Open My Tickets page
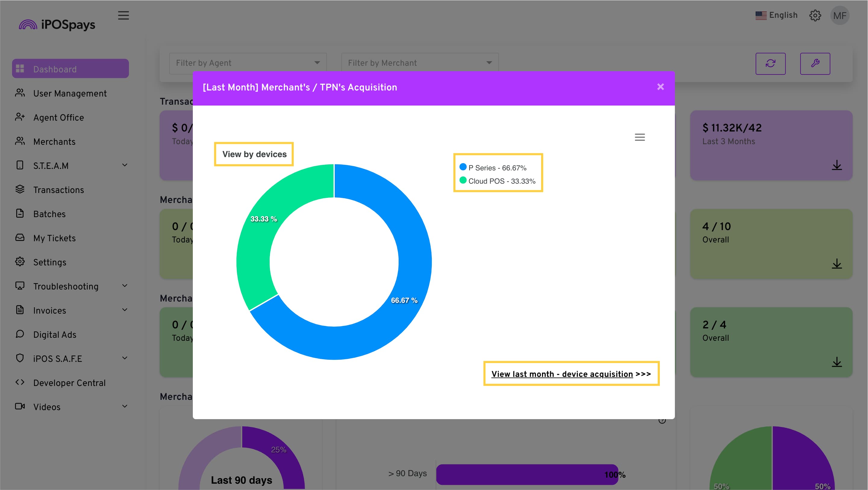This screenshot has width=868, height=490. point(54,238)
